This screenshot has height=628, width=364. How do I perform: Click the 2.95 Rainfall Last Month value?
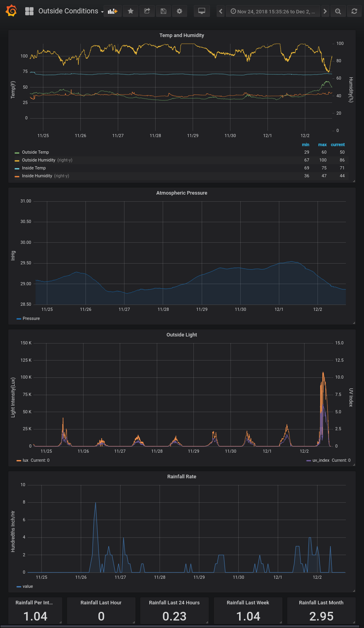coord(321,617)
